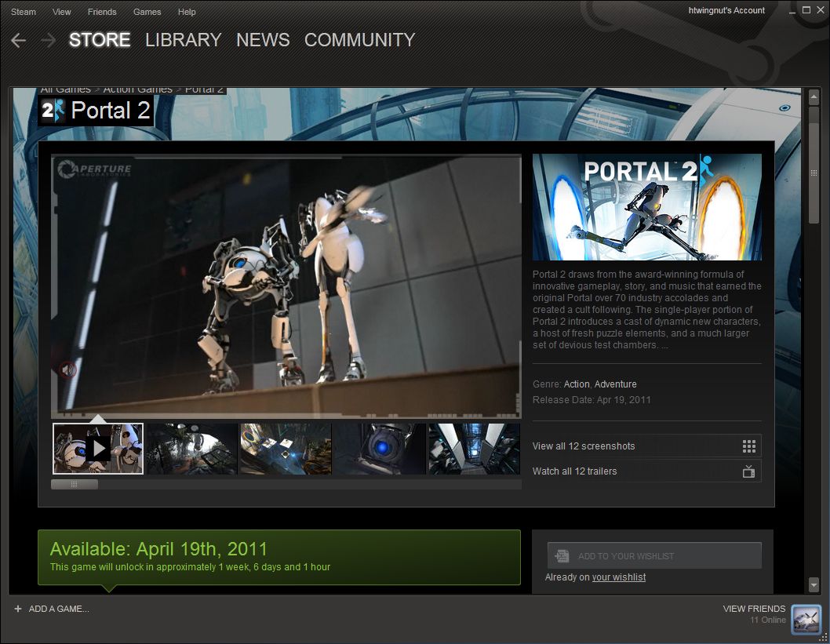The image size is (830, 644).
Task: Select the Wheatley blue eye screenshot thumbnail
Action: tap(380, 448)
